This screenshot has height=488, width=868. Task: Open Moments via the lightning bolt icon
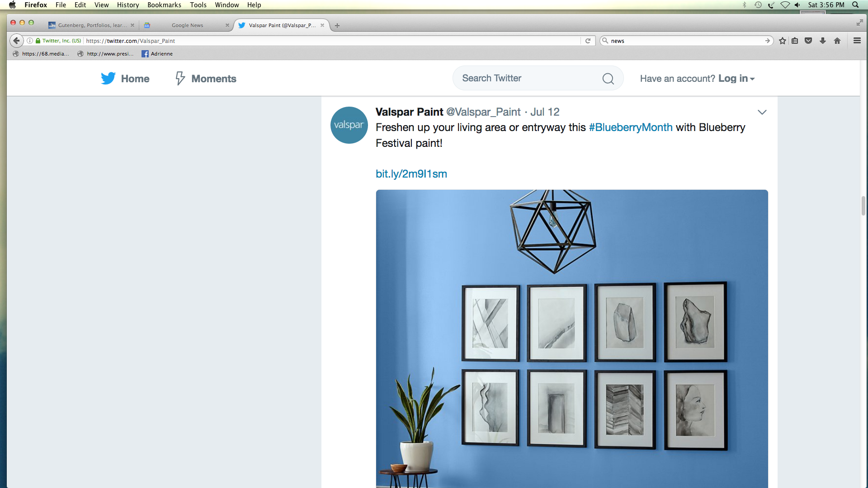180,78
